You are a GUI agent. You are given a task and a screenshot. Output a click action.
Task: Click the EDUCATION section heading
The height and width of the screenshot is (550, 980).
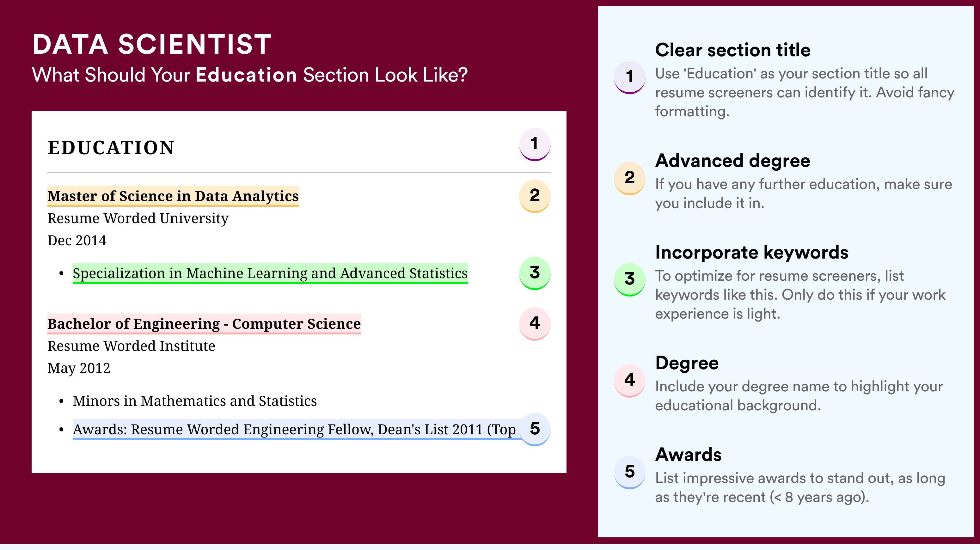(x=111, y=148)
